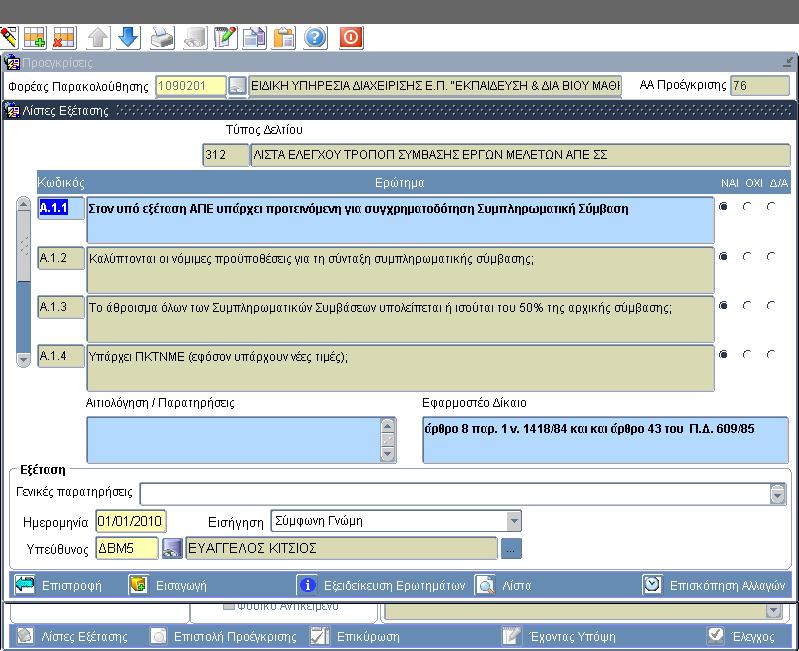Click the info icon for Εξειδίκευση Ερωτημάτων

coord(307,585)
